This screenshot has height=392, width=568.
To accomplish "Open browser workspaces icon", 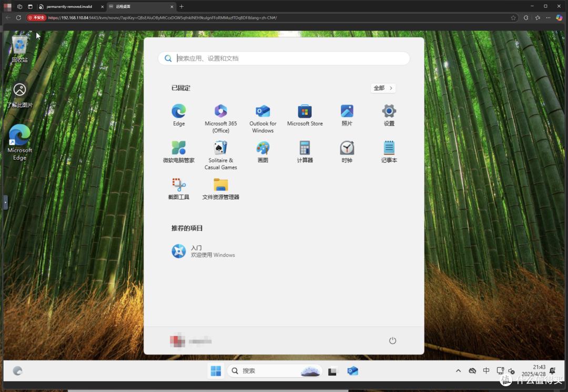I will tap(19, 6).
